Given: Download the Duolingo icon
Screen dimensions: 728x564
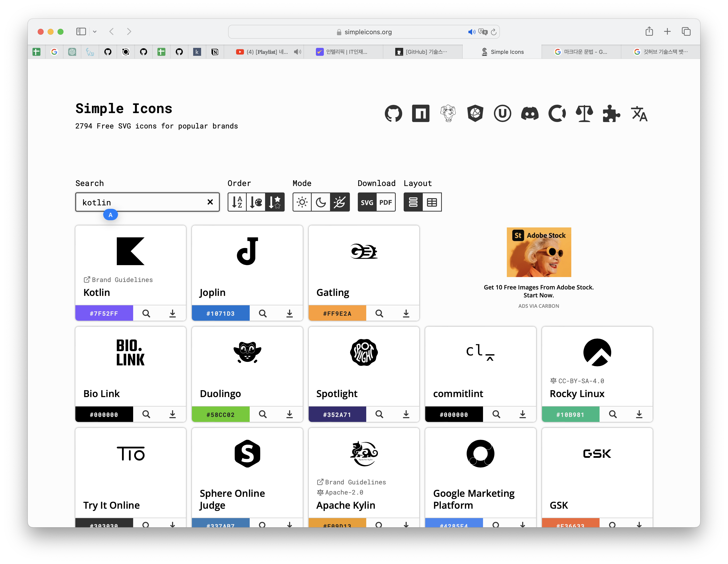Looking at the screenshot, I should coord(289,414).
